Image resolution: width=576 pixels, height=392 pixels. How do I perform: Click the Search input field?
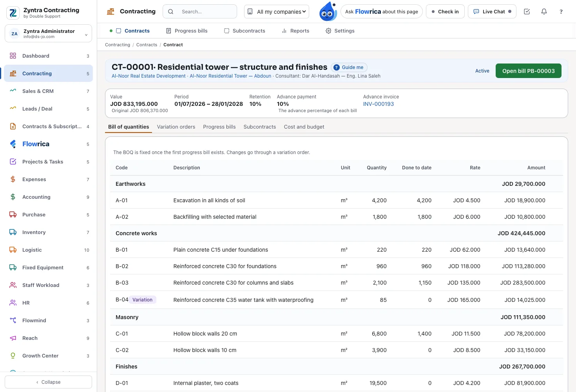click(200, 12)
